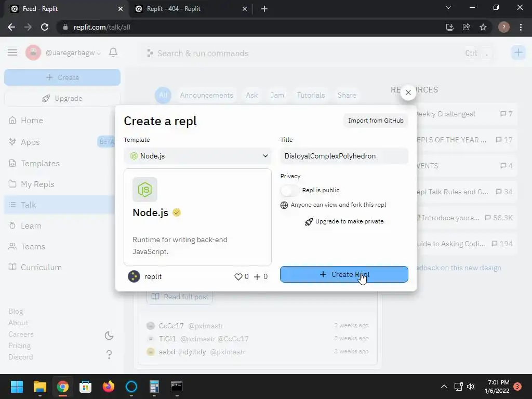This screenshot has height=399, width=532.
Task: Select the All filter tab
Action: pyautogui.click(x=163, y=96)
